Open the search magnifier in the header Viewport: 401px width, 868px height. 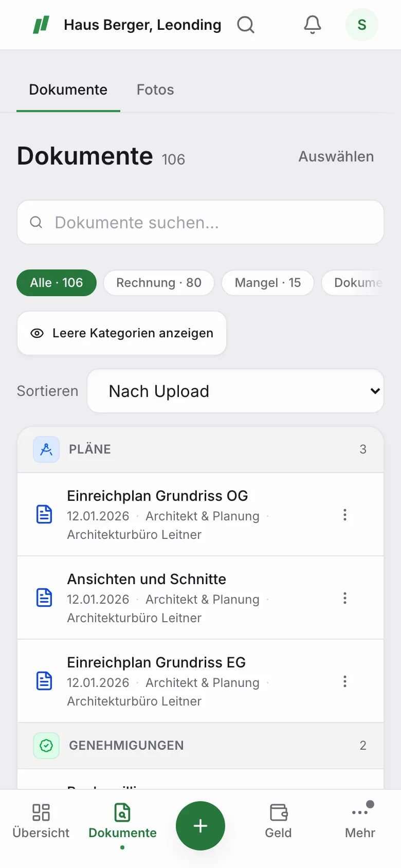pos(246,25)
